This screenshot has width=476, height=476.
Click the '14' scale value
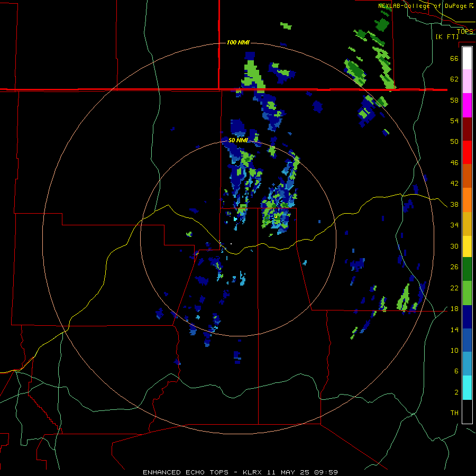454,329
